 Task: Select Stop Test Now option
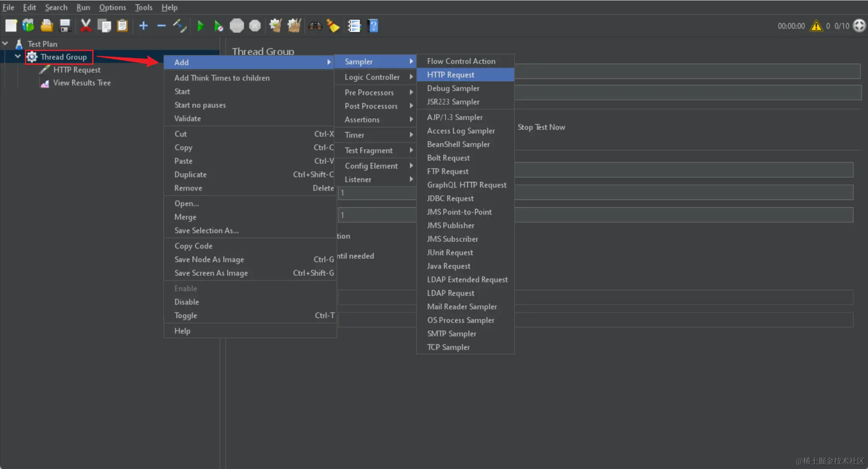point(541,127)
